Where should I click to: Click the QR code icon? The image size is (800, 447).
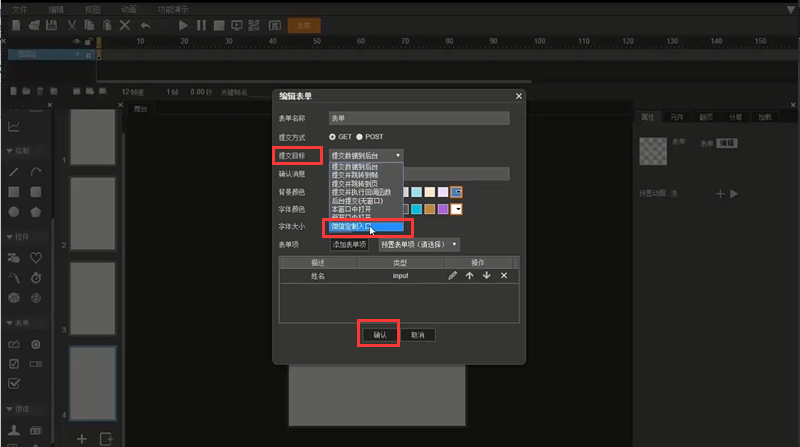[254, 25]
